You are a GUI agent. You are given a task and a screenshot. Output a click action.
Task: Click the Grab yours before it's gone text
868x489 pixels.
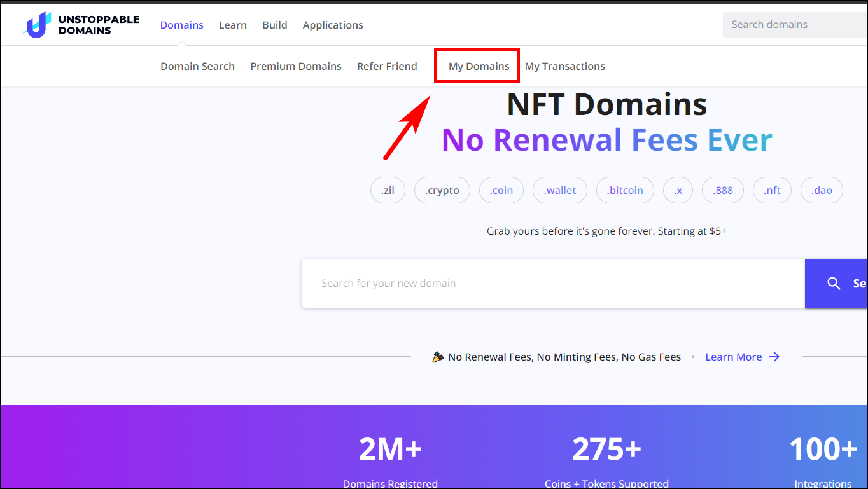tap(606, 231)
